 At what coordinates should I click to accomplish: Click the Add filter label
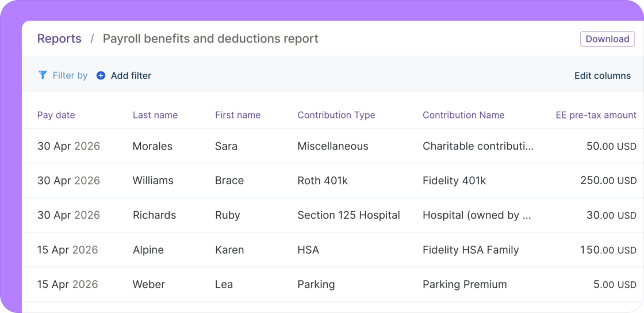click(131, 75)
